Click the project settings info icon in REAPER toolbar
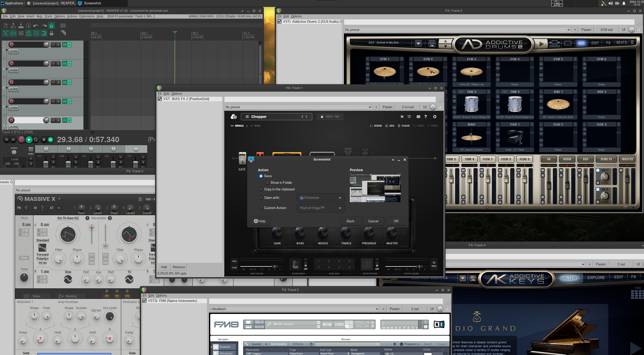 pyautogui.click(x=29, y=26)
